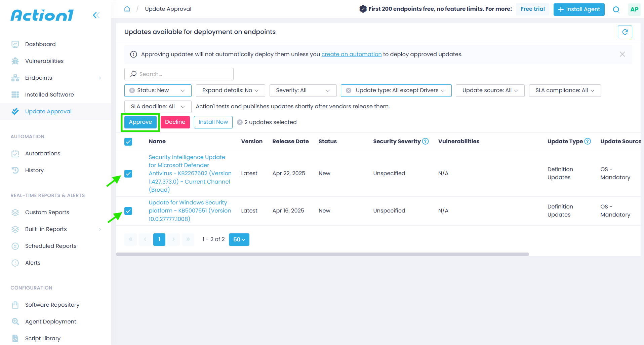Uncheck Windows Security platform KB5007651 checkbox
Screen dimensions: 644x345
tap(128, 211)
